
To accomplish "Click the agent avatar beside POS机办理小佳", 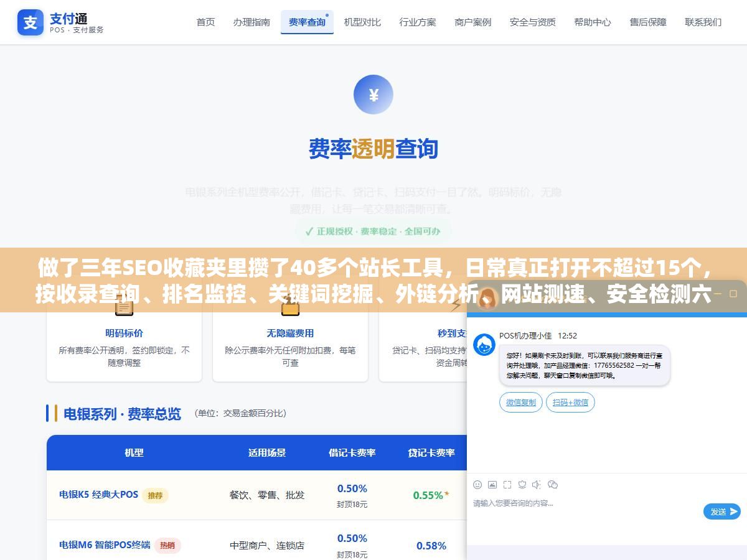I will [484, 345].
